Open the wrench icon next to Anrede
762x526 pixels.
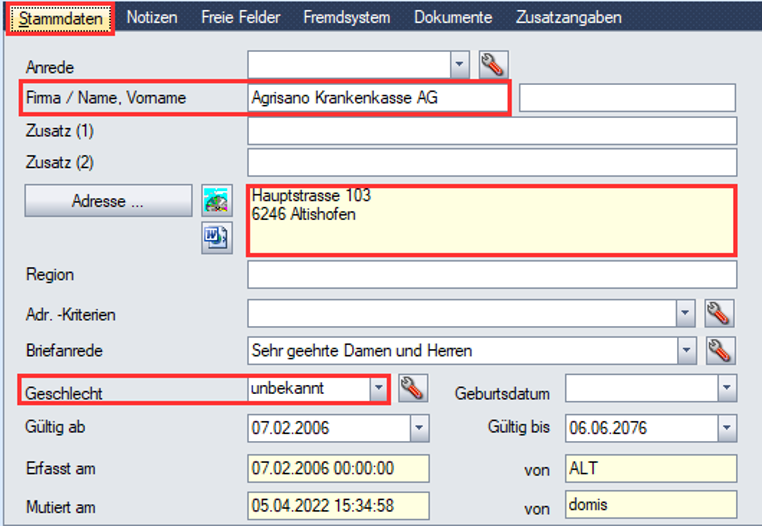(x=493, y=64)
